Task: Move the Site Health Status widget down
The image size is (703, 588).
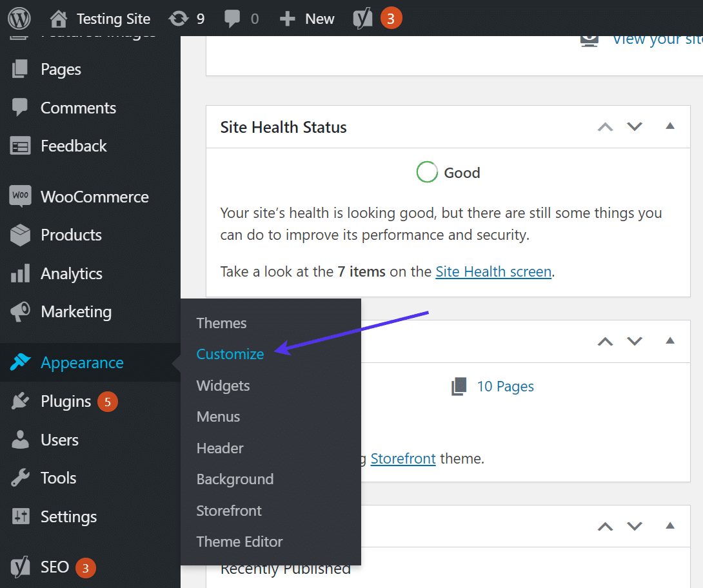Action: [634, 126]
